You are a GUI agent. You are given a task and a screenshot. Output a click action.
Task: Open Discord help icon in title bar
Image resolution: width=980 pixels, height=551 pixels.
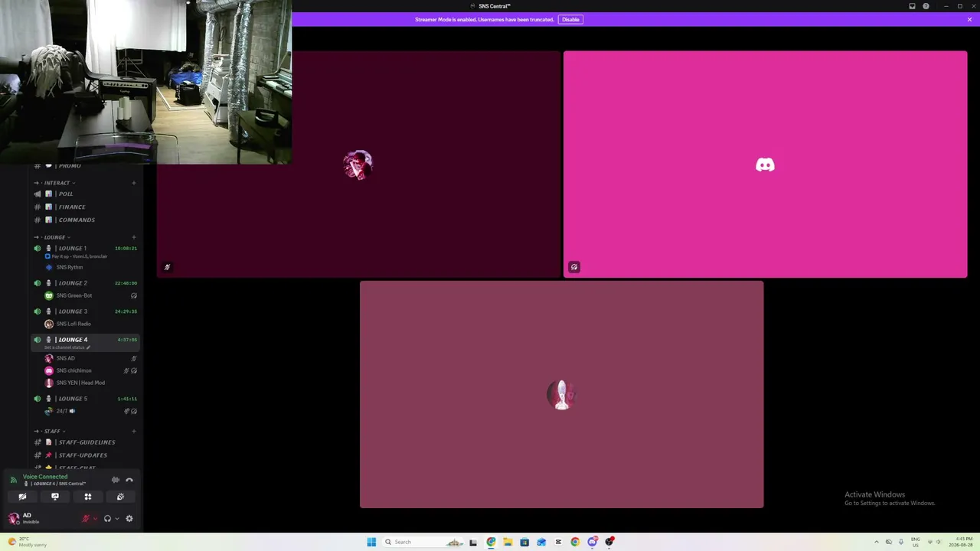pos(926,6)
